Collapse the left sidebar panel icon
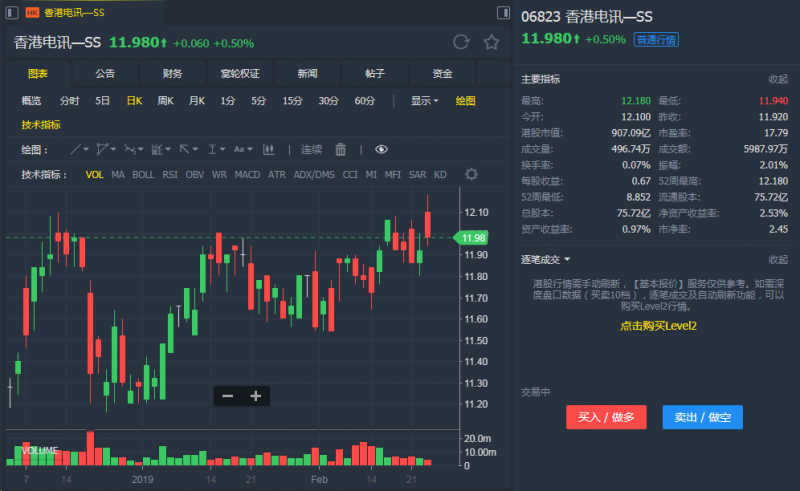 tap(12, 12)
